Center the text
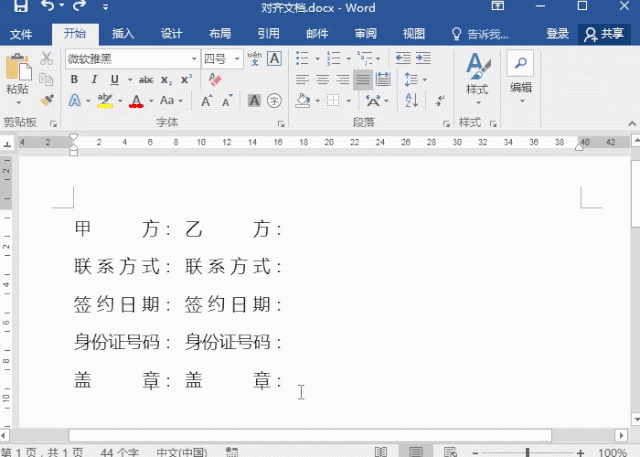 pyautogui.click(x=322, y=79)
